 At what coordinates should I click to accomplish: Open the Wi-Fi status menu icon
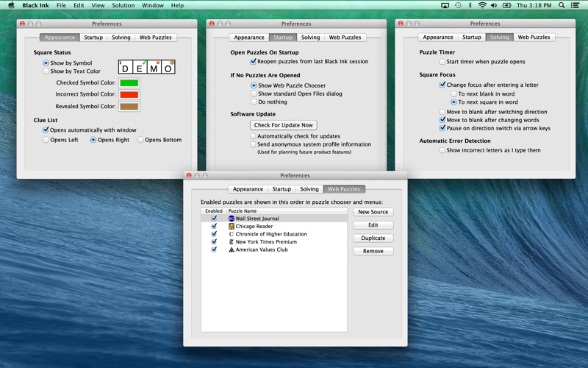pyautogui.click(x=482, y=5)
